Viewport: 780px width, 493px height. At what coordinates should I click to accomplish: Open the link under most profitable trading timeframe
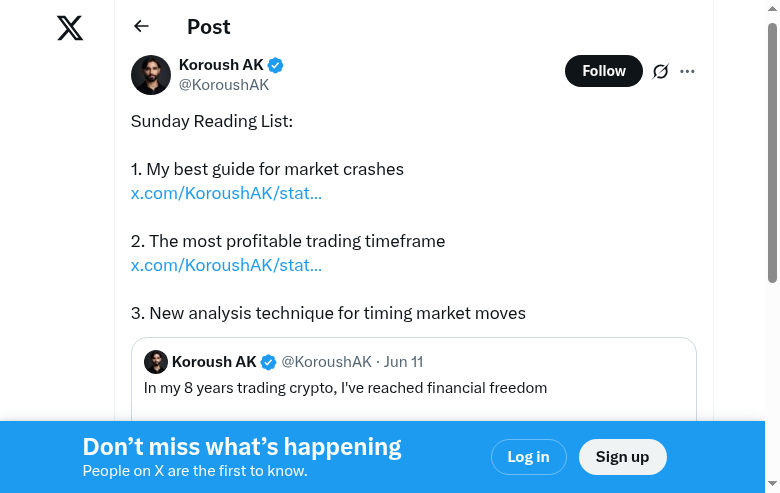(x=226, y=265)
